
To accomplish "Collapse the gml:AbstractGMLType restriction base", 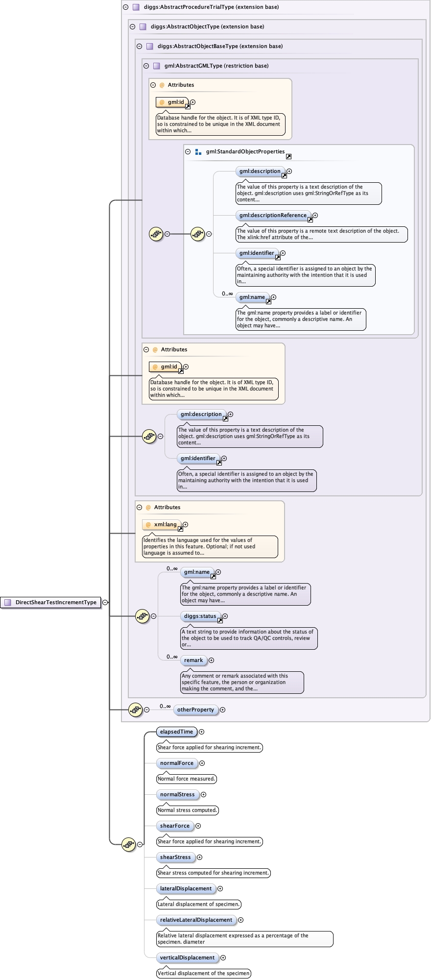I will [x=146, y=66].
